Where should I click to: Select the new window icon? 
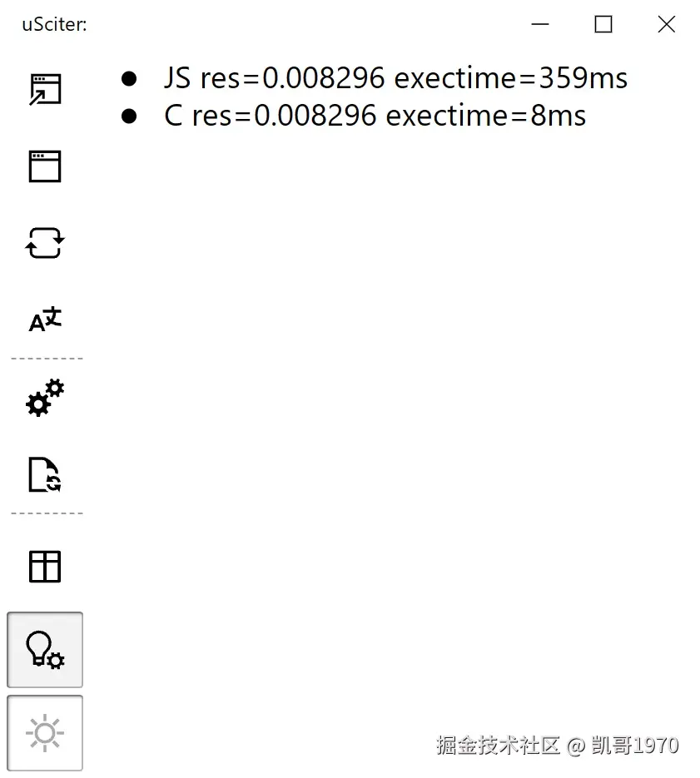[x=45, y=166]
